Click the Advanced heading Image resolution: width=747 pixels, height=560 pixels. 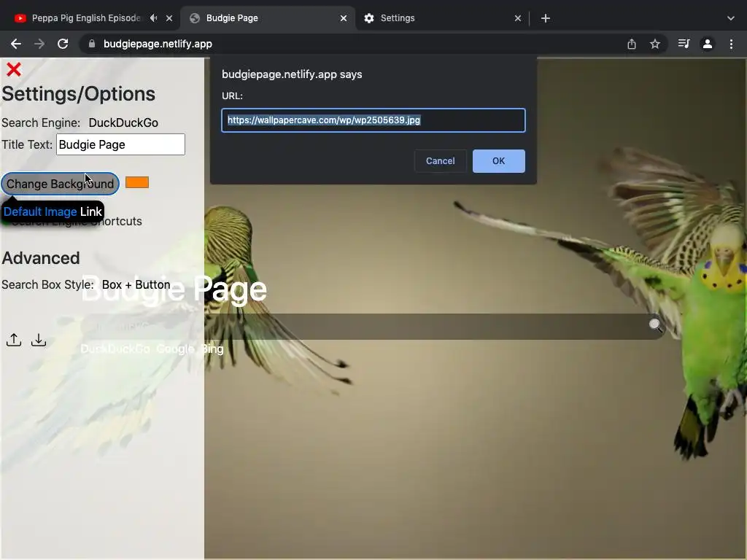41,258
